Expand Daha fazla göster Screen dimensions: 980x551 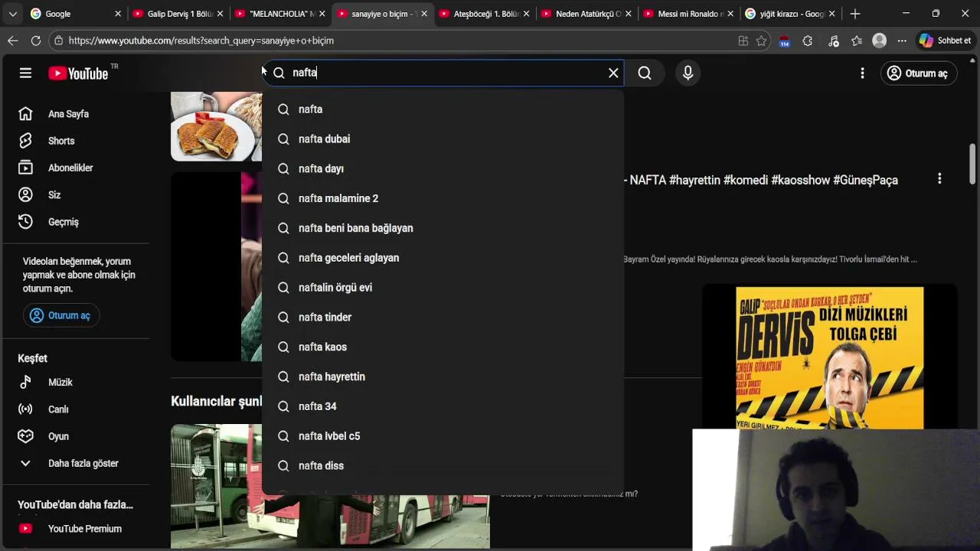[75, 463]
